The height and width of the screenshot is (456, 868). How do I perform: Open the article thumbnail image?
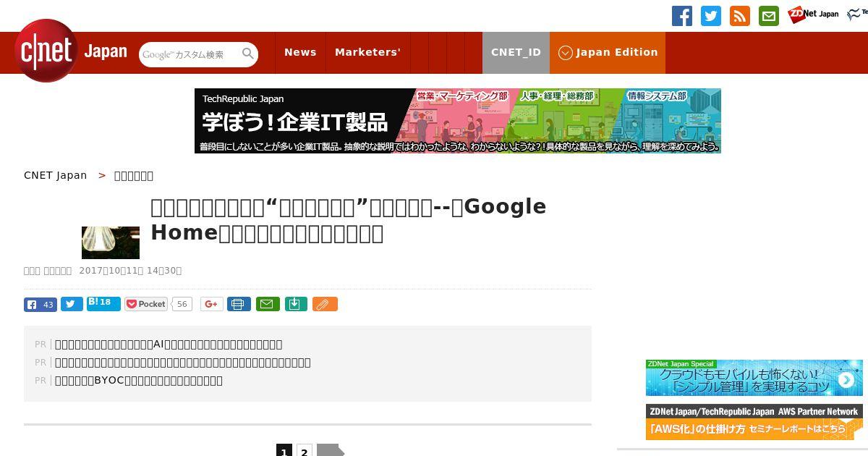[x=111, y=242]
